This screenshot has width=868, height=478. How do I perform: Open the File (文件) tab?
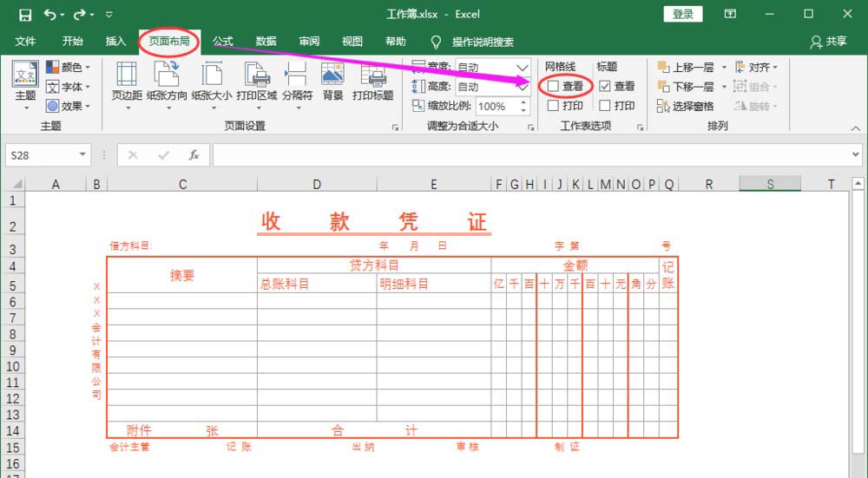(25, 42)
